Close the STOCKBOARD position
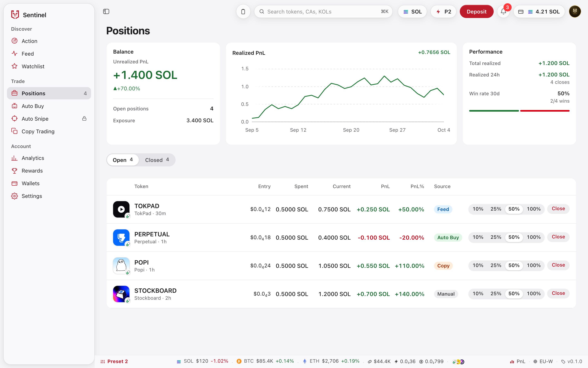This screenshot has height=368, width=588. [x=558, y=294]
